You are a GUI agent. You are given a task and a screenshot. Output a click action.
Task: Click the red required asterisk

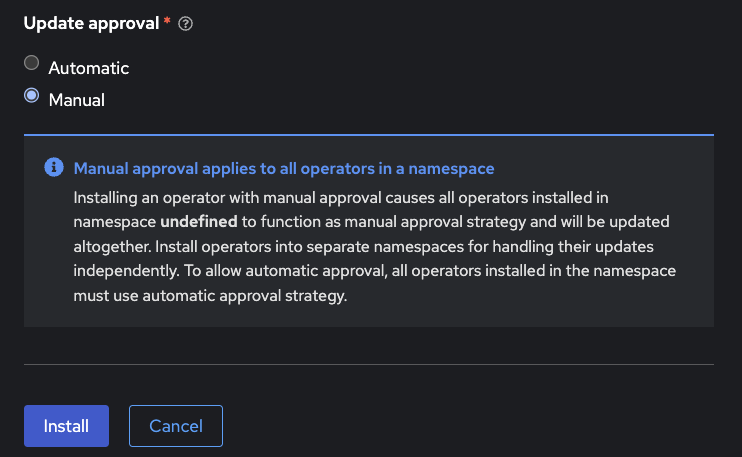point(166,22)
